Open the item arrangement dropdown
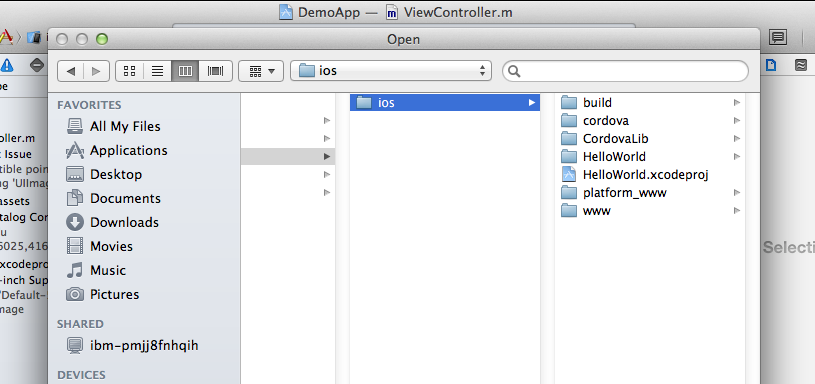Viewport: 815px width, 384px height. [261, 71]
